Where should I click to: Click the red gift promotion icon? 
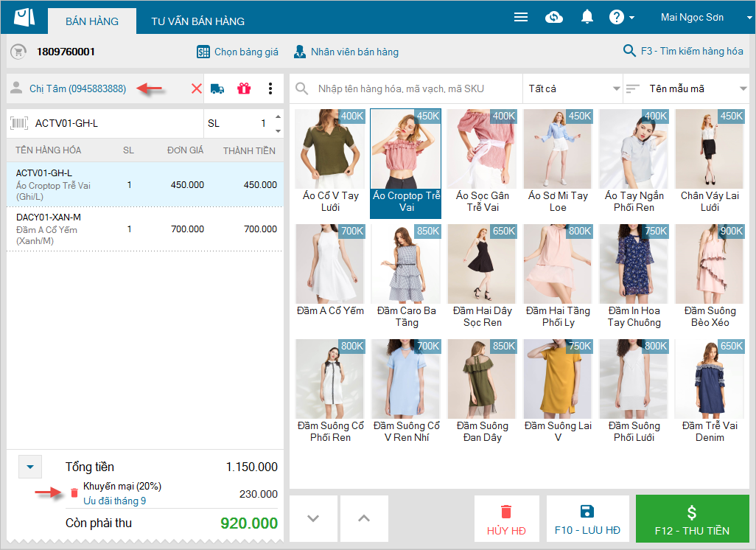point(244,88)
